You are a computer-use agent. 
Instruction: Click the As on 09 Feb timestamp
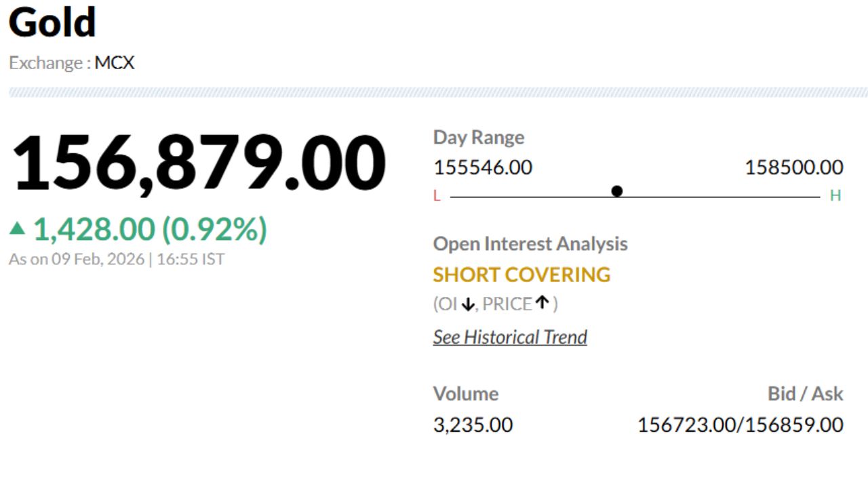pyautogui.click(x=116, y=259)
